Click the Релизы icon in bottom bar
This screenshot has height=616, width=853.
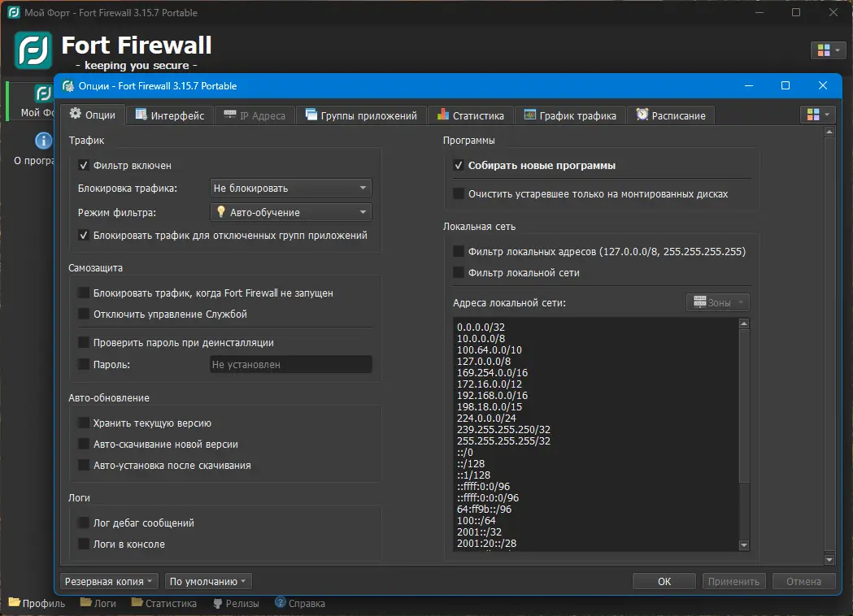[218, 603]
